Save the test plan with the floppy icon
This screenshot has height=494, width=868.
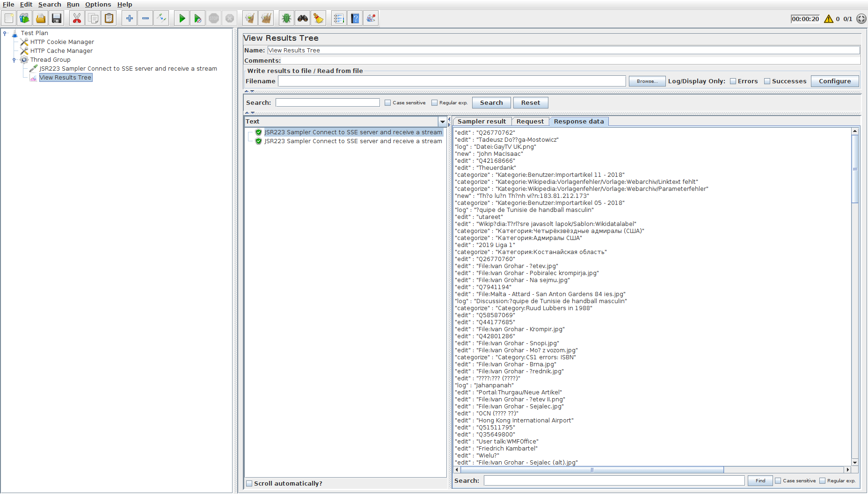point(57,18)
